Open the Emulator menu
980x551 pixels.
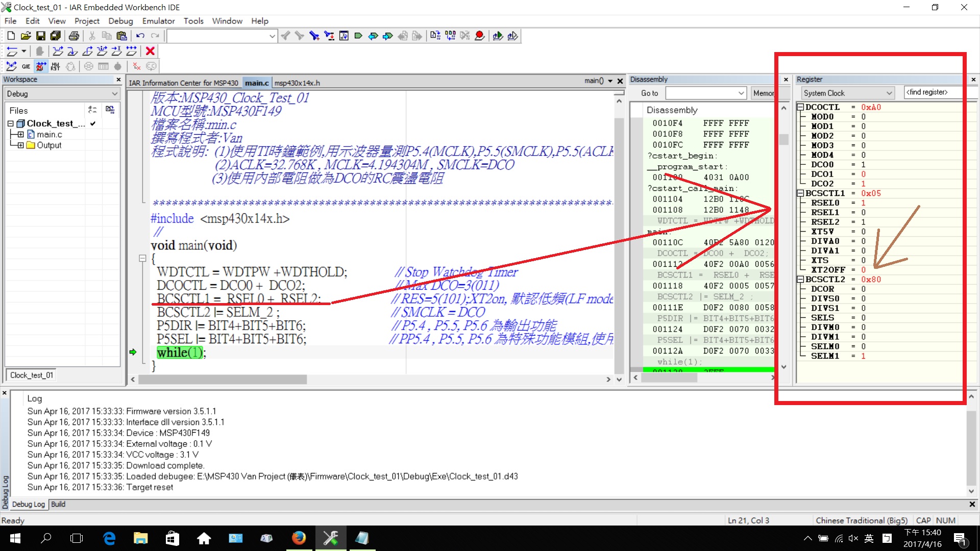158,21
